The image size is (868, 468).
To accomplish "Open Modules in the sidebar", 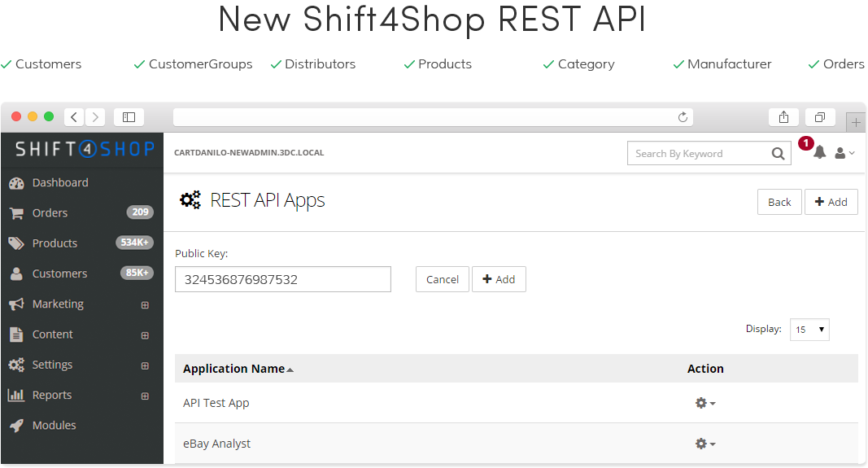I will tap(55, 426).
